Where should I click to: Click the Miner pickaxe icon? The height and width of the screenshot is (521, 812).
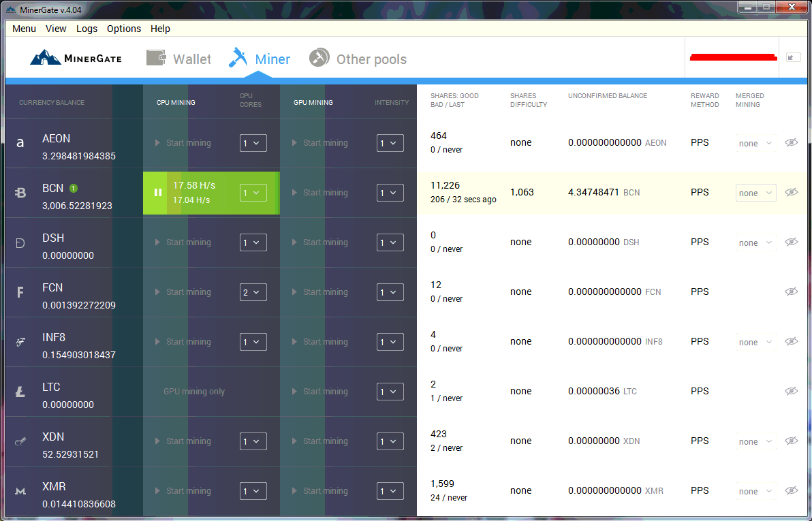point(238,58)
